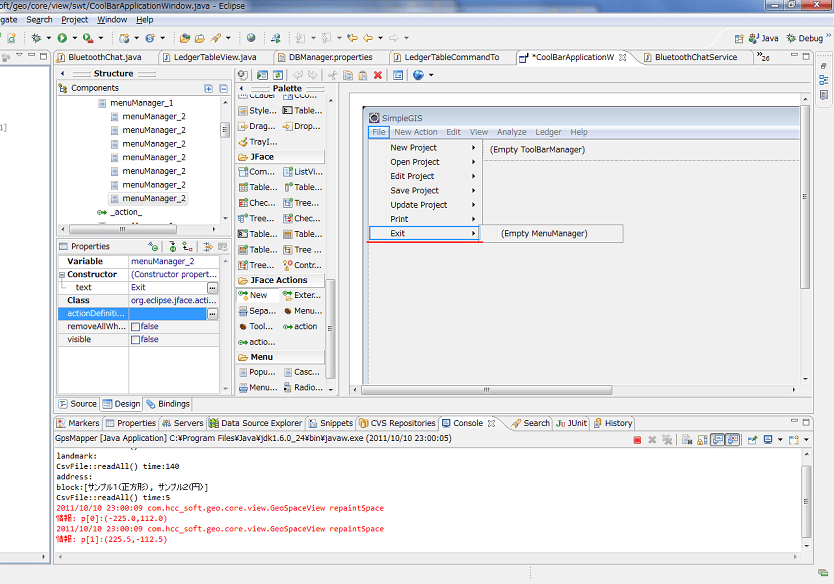Open the web browser globe icon
The height and width of the screenshot is (584, 834).
pyautogui.click(x=251, y=38)
